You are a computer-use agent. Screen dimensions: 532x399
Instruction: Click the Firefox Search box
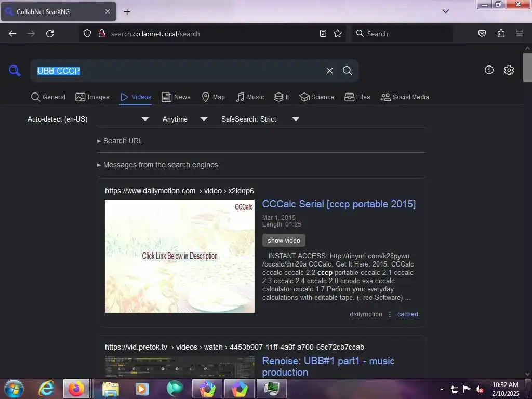click(402, 34)
